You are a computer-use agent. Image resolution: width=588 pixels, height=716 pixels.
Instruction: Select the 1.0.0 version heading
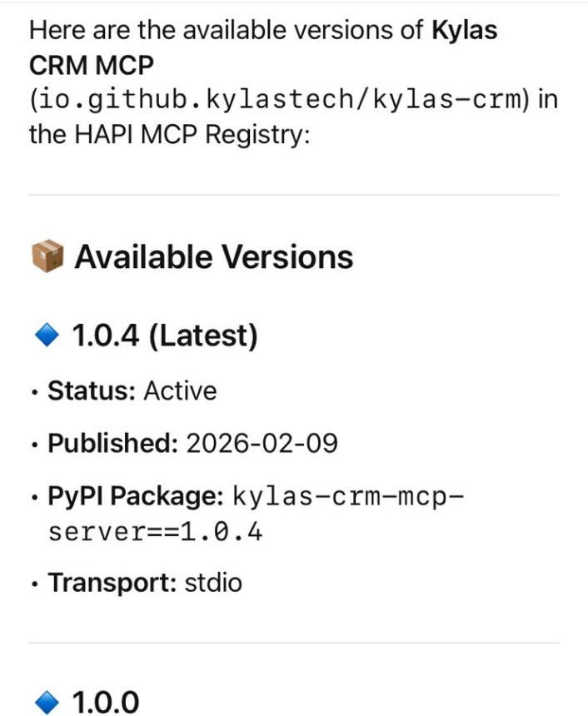point(106,702)
